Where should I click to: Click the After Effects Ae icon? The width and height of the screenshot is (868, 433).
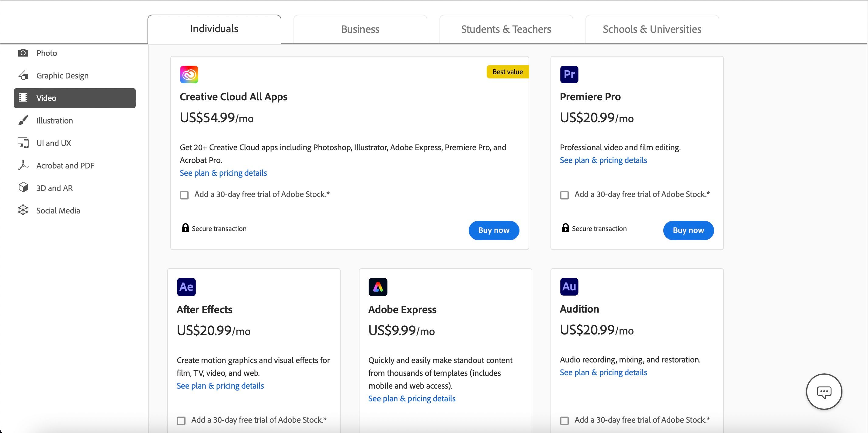(186, 287)
